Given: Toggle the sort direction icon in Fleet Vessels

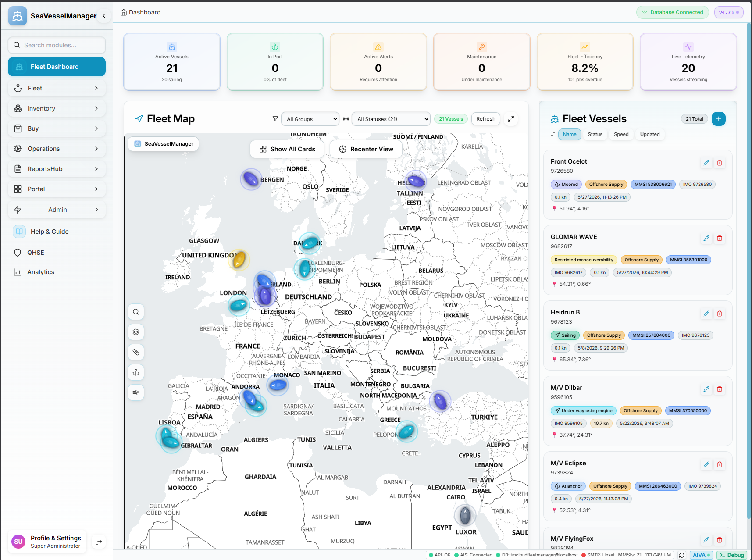Looking at the screenshot, I should [553, 134].
